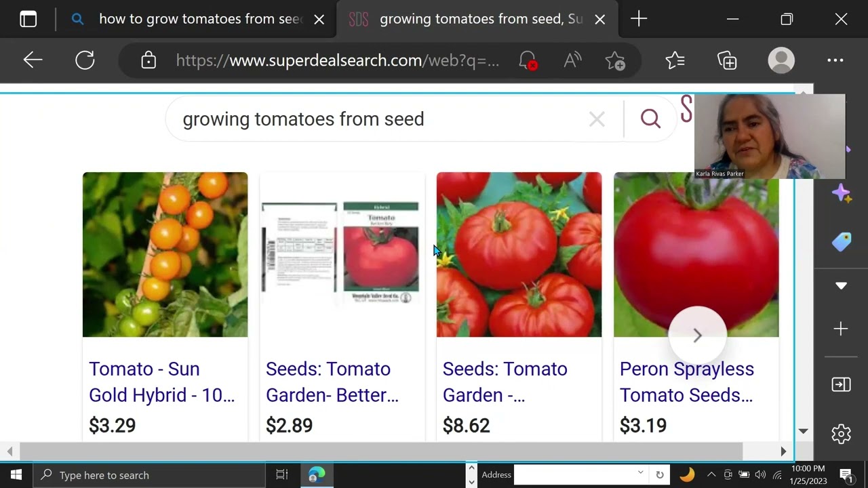Open the Sun Gold tomato product image
868x488 pixels.
point(165,254)
